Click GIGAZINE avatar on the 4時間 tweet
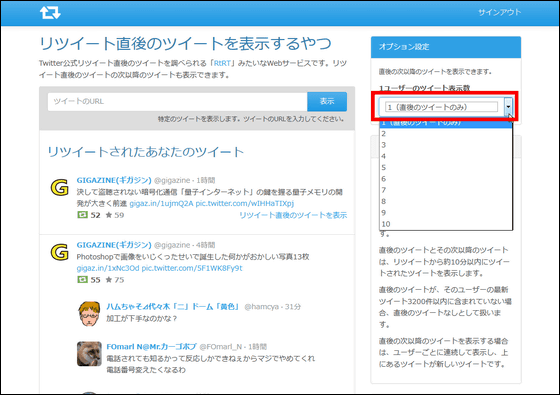560x395 pixels. 59,252
